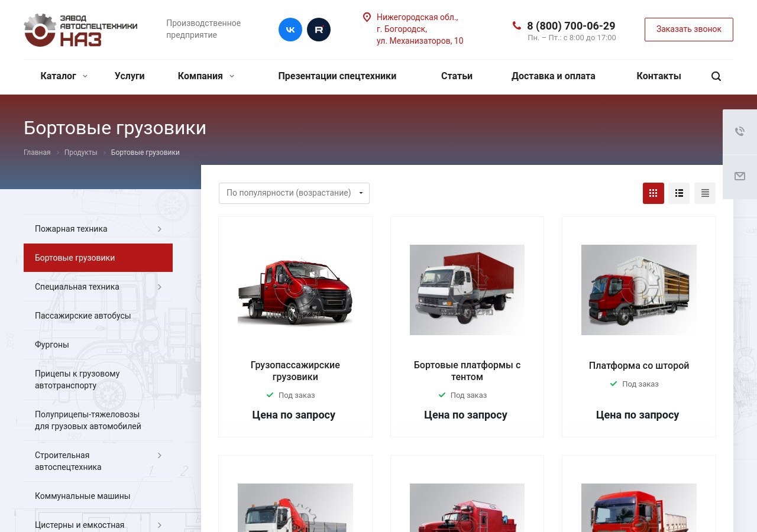
Task: Click the red tented truck image
Action: click(x=467, y=290)
